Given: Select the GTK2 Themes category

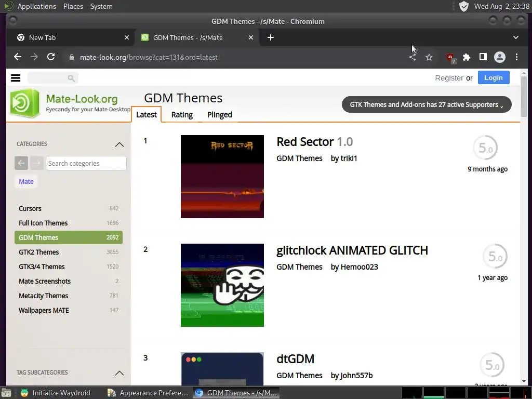Looking at the screenshot, I should pyautogui.click(x=68, y=252).
